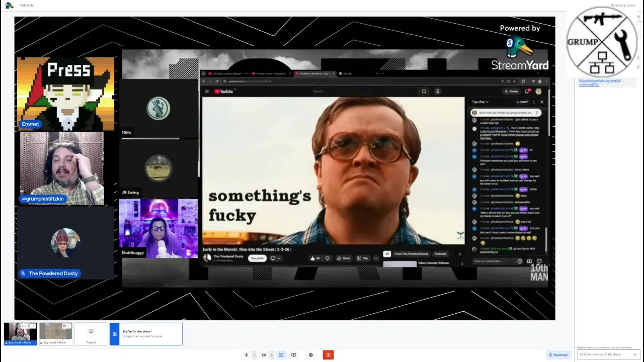The image size is (644, 362).
Task: Switch to the Early in the Mornin' tab
Action: point(314,74)
